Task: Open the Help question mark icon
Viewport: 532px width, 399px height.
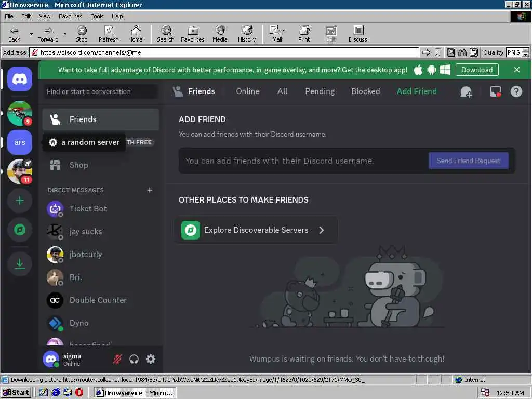Action: pyautogui.click(x=516, y=91)
